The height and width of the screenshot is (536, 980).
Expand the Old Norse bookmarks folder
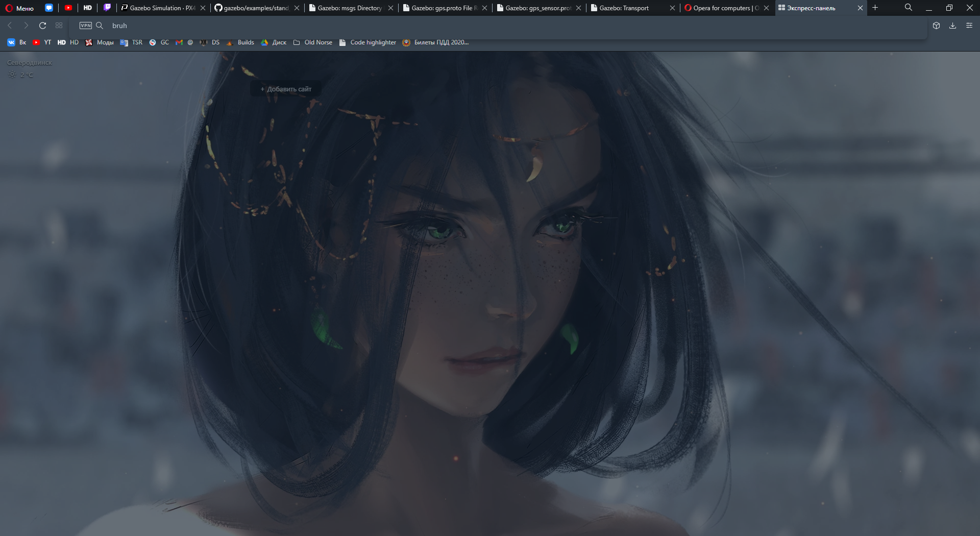(313, 42)
